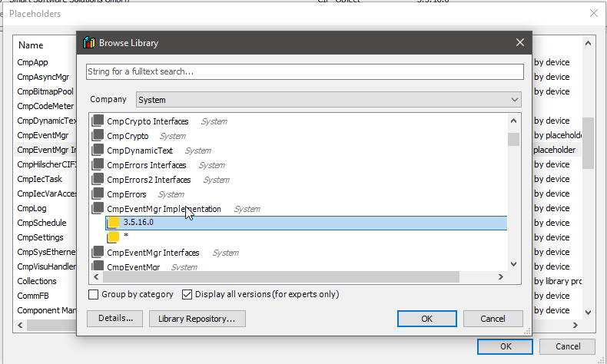This screenshot has width=607, height=364.
Task: Select the CmpErrors library entry
Action: click(126, 194)
